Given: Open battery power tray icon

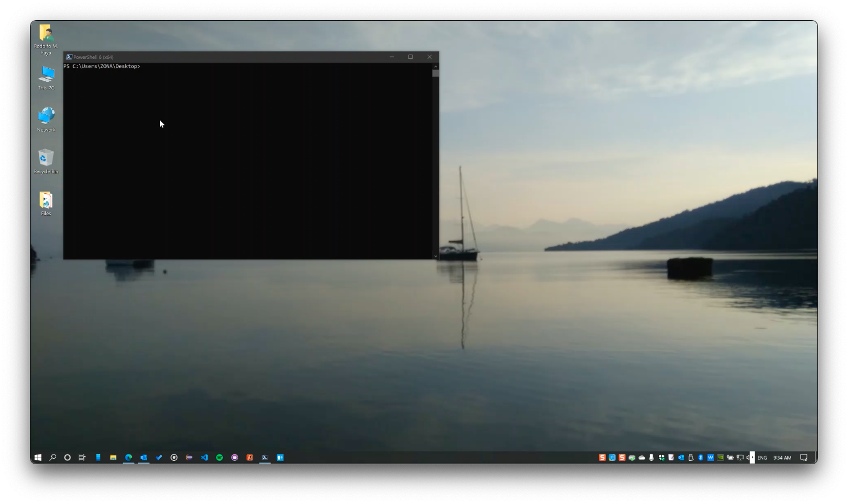Looking at the screenshot, I should click(730, 458).
